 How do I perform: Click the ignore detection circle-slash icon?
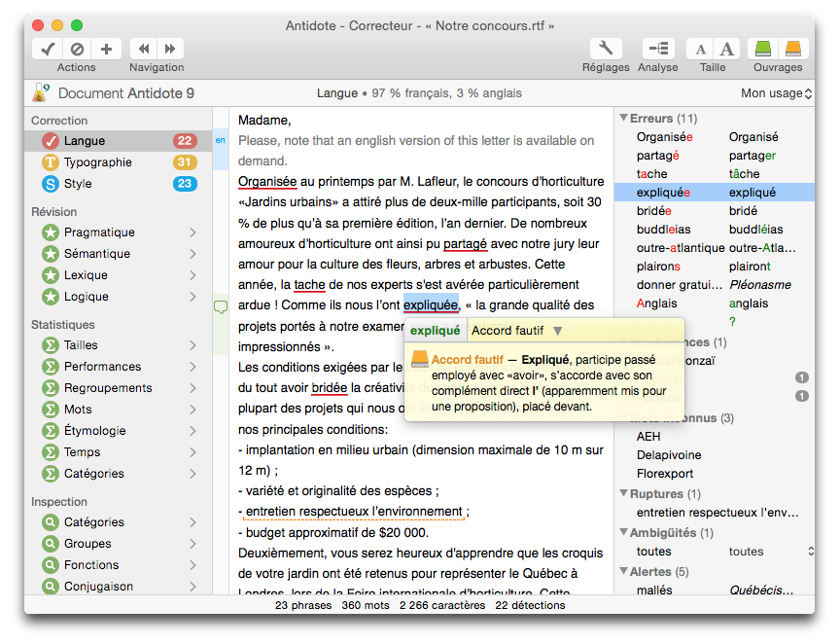[77, 49]
